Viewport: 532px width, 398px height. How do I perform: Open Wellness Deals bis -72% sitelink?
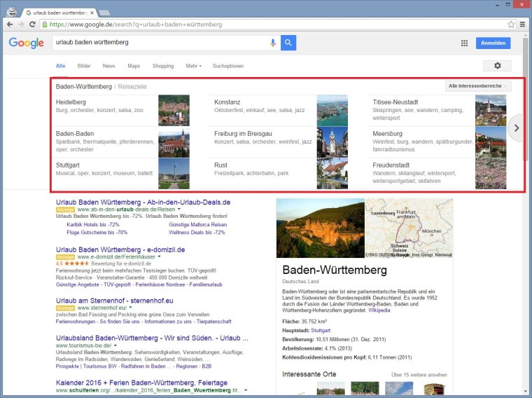tap(197, 232)
